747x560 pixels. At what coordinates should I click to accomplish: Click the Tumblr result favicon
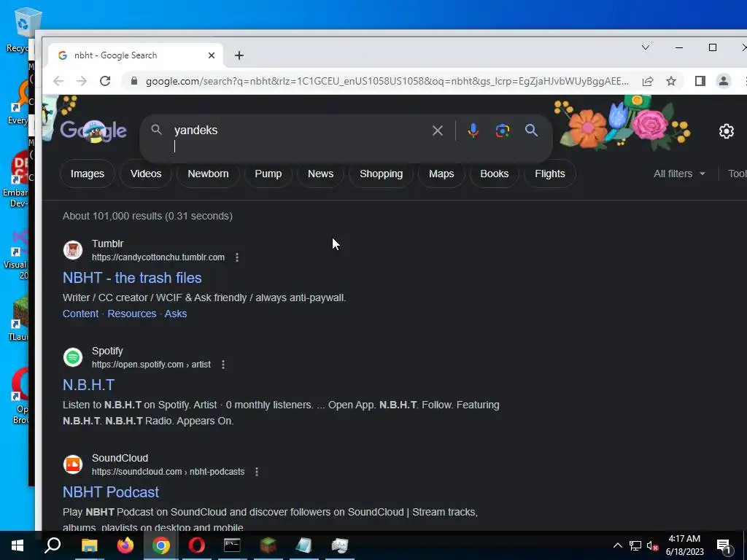(x=73, y=250)
